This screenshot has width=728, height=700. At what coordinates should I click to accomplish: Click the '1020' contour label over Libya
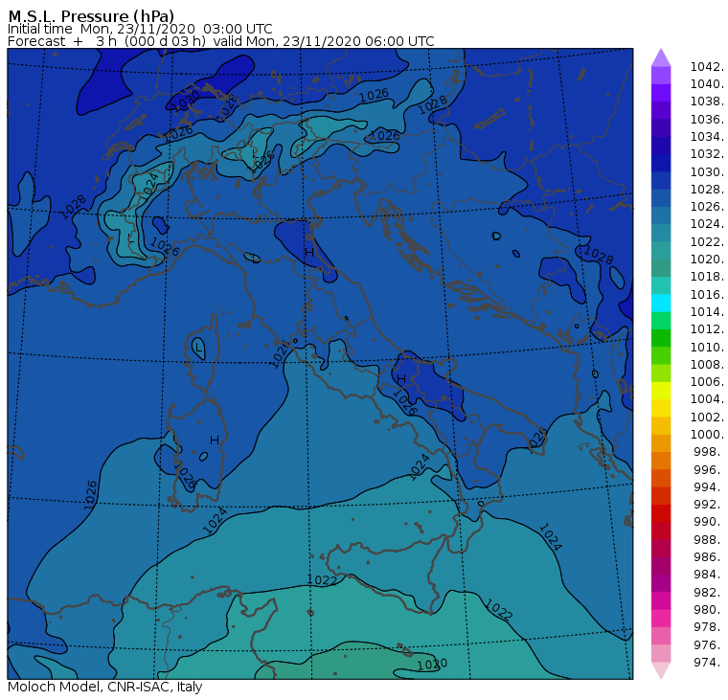point(432,665)
